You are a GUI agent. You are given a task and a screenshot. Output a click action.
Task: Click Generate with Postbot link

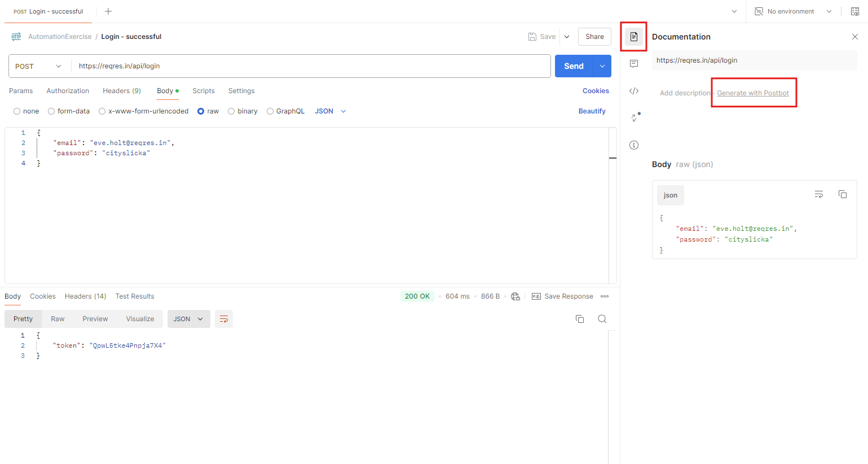752,93
